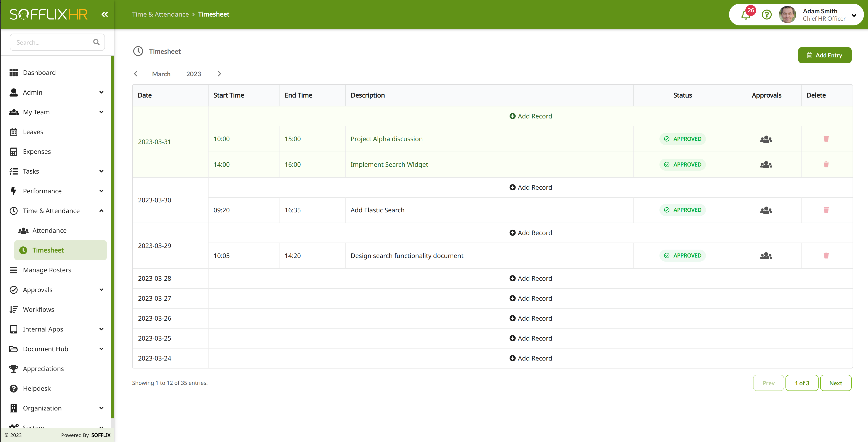Navigate to Manage Rosters
The height and width of the screenshot is (442, 868).
pyautogui.click(x=47, y=270)
